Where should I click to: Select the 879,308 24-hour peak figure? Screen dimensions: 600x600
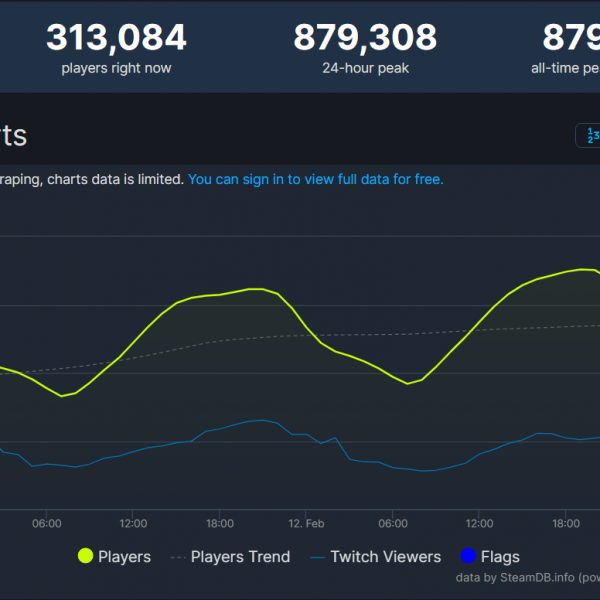click(x=365, y=37)
